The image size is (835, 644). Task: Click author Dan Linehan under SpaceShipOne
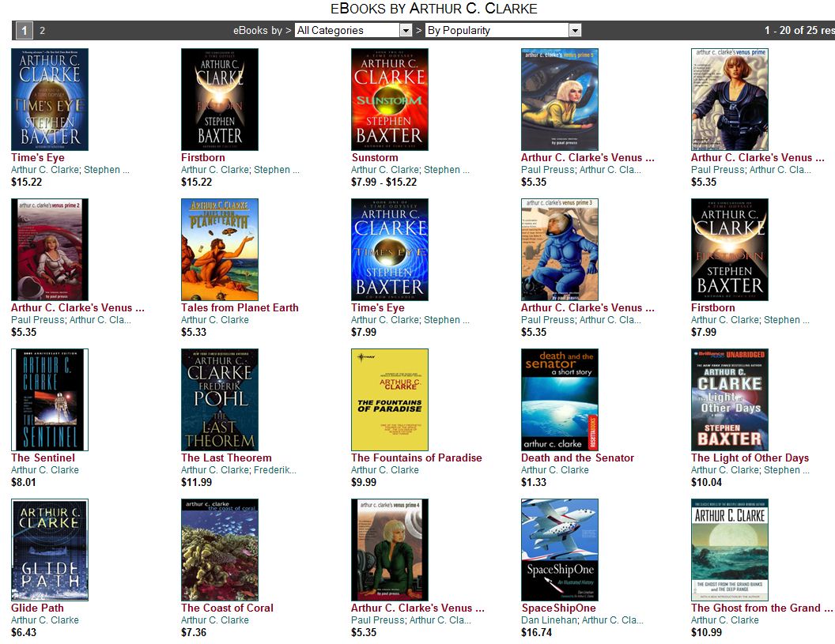549,620
